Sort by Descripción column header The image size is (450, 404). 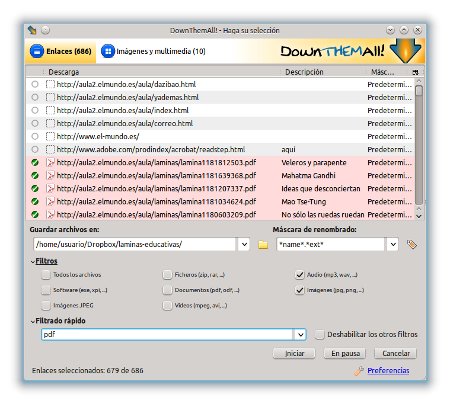click(x=304, y=72)
